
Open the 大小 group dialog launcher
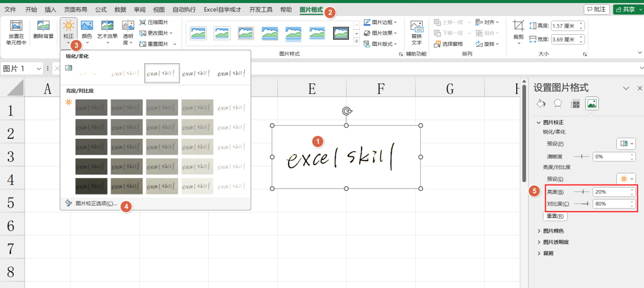(585, 54)
